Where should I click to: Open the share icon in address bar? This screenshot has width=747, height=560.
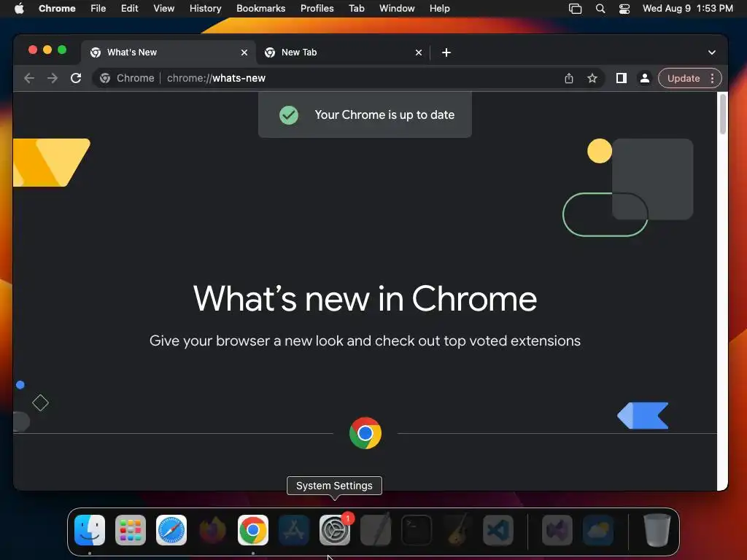tap(569, 78)
